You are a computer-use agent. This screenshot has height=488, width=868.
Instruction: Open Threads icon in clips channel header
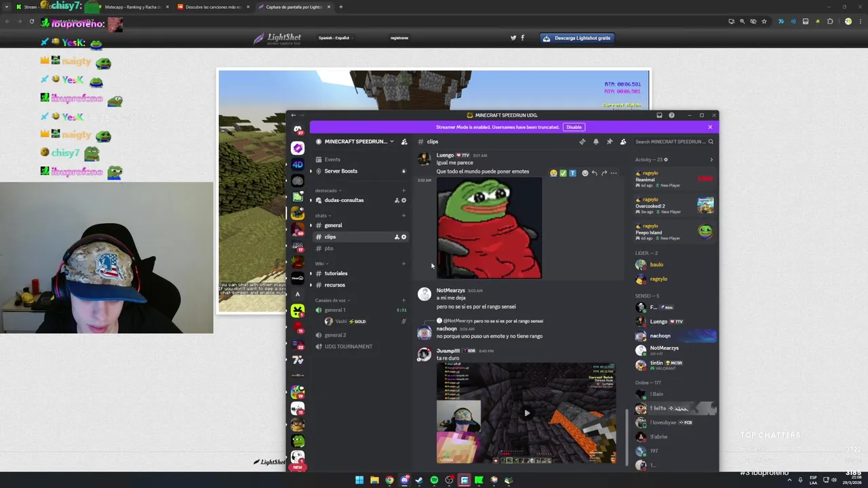[582, 142]
